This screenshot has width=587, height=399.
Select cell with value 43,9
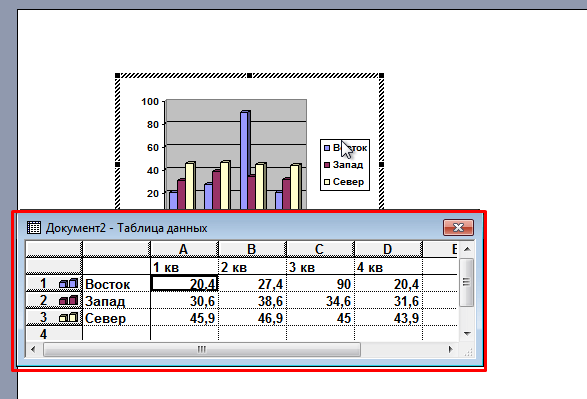(388, 318)
